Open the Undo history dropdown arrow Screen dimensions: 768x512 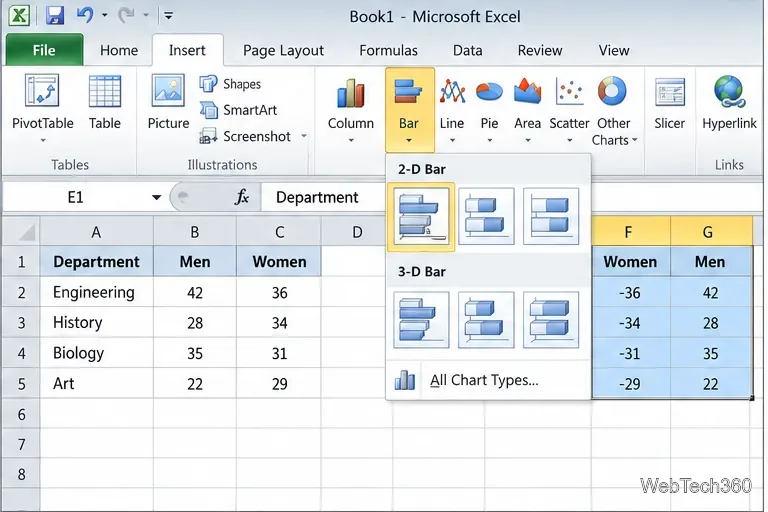104,16
